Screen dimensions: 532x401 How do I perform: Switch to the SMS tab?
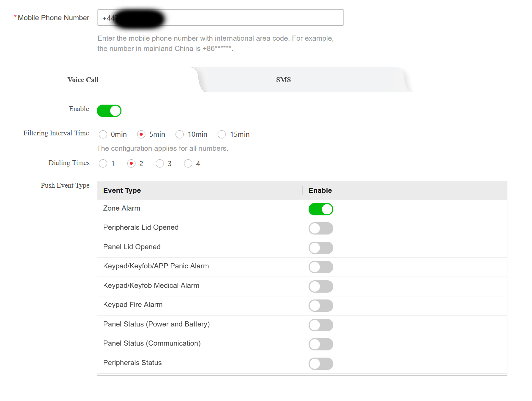[x=283, y=80]
